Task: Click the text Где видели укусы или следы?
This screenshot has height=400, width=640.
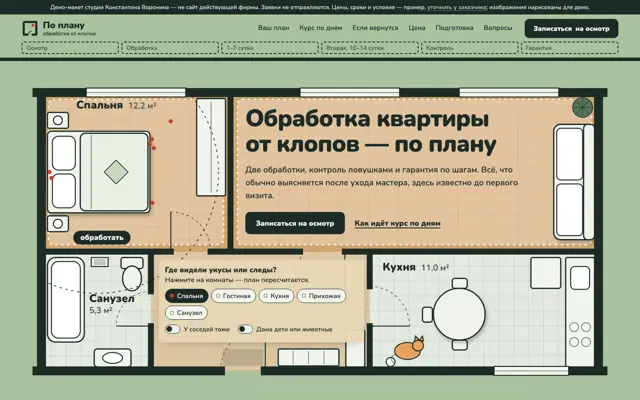Action: point(220,270)
